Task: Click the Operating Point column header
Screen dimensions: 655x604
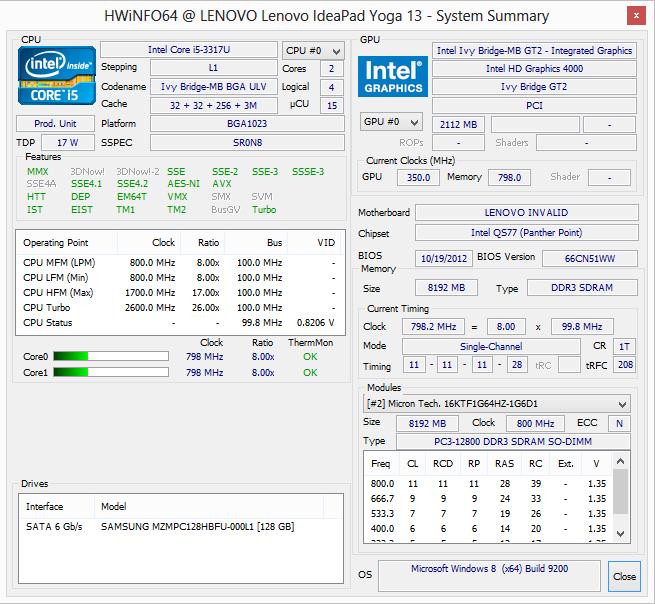Action: (x=67, y=243)
